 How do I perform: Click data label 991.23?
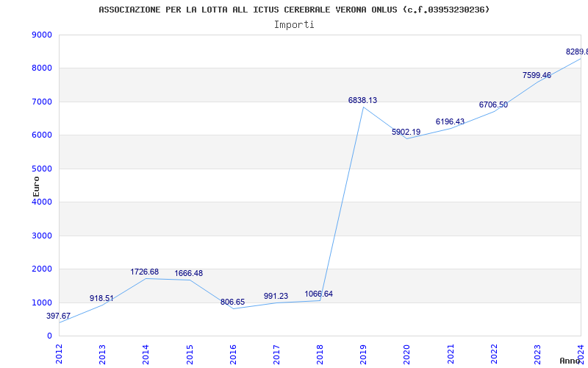point(276,297)
